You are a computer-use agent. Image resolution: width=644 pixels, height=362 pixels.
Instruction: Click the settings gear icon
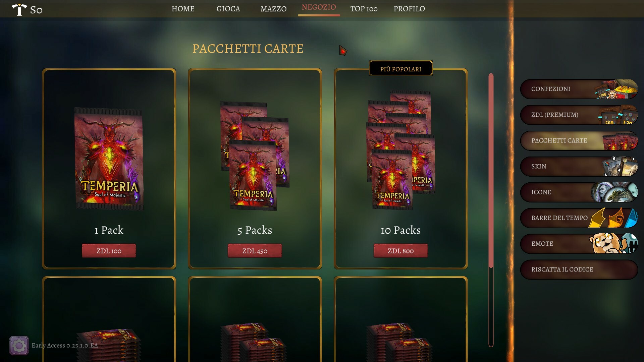coord(19,345)
